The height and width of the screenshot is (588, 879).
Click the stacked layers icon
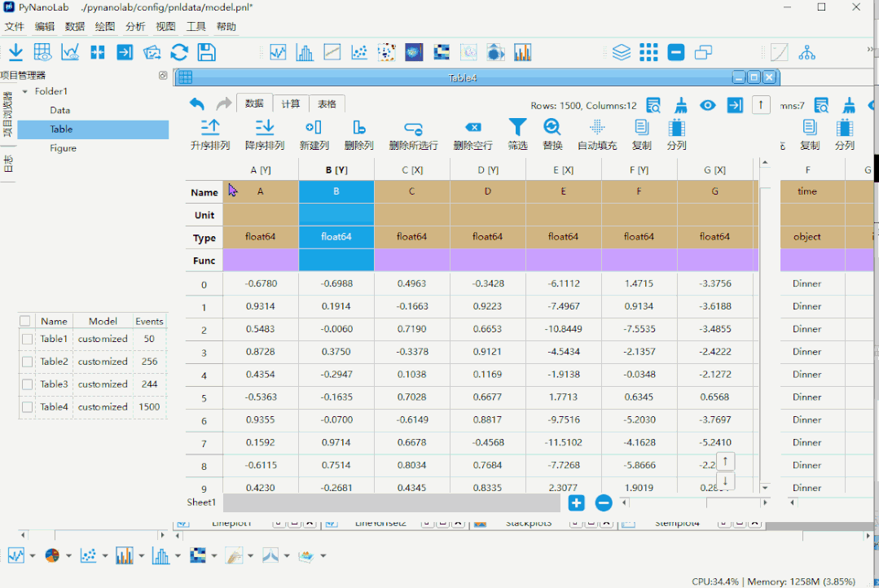pyautogui.click(x=622, y=52)
